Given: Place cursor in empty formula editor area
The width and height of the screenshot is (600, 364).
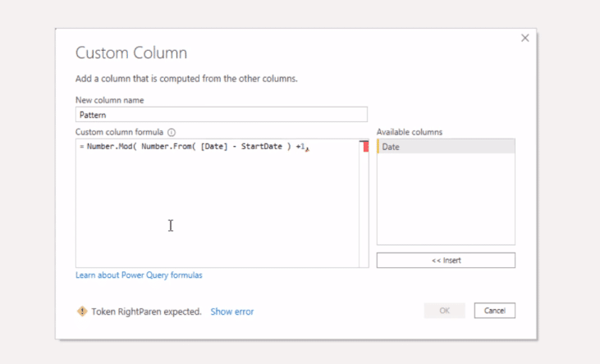Looking at the screenshot, I should coord(218,211).
